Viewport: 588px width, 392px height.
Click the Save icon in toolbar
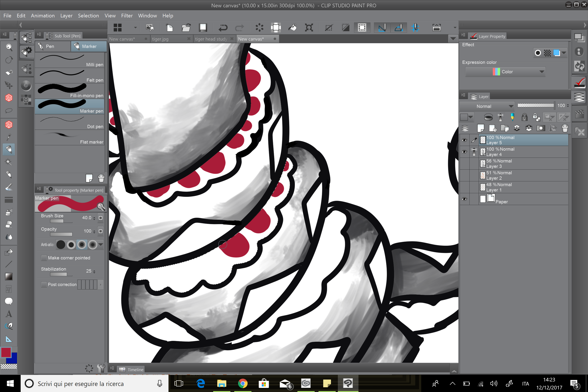tap(203, 28)
